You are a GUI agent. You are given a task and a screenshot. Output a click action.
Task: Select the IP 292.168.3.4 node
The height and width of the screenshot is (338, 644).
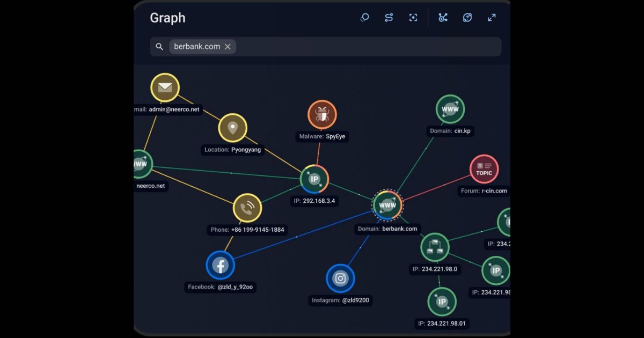(314, 179)
